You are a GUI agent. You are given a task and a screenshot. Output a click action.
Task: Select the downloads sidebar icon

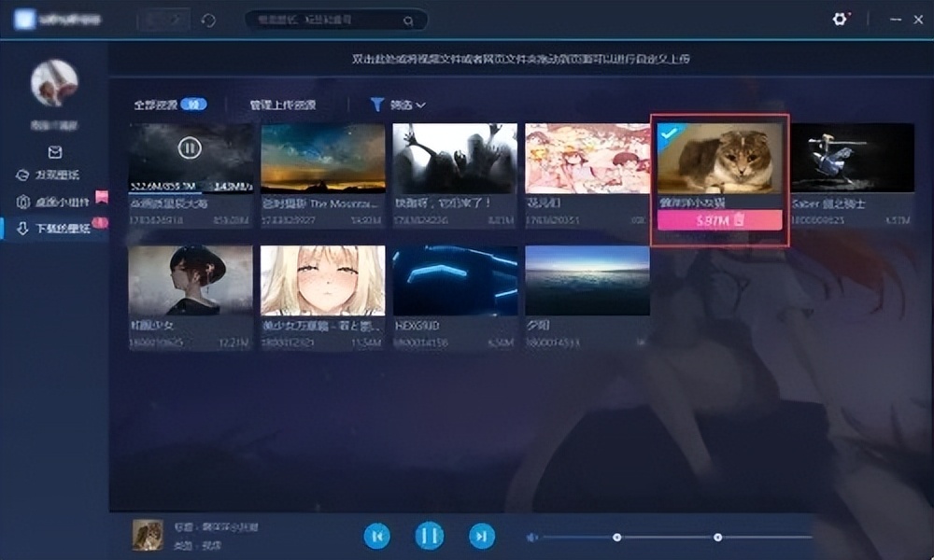coord(20,227)
